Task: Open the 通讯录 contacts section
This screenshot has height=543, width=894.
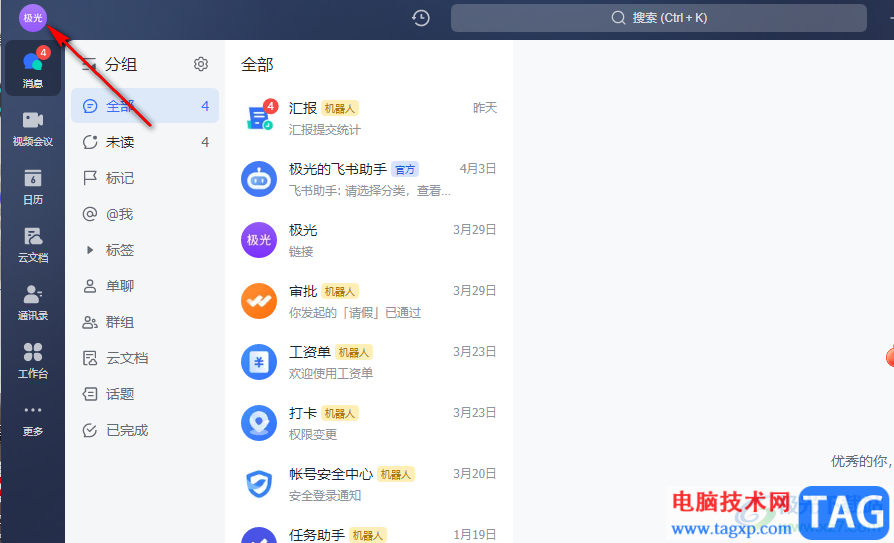Action: [32, 303]
